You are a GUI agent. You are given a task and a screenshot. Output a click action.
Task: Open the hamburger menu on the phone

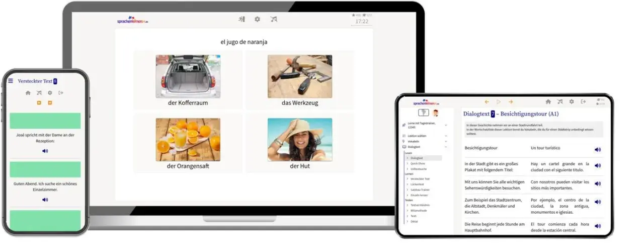coord(11,81)
